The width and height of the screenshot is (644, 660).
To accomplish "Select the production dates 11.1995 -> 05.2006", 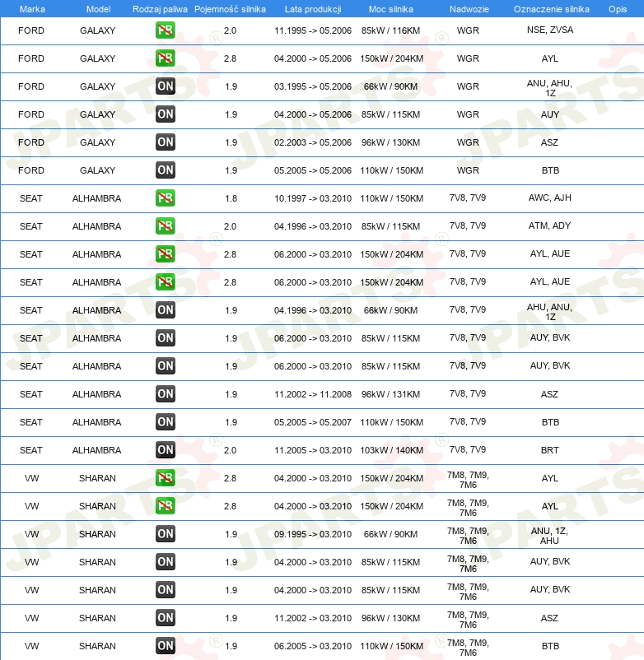I will click(x=313, y=30).
